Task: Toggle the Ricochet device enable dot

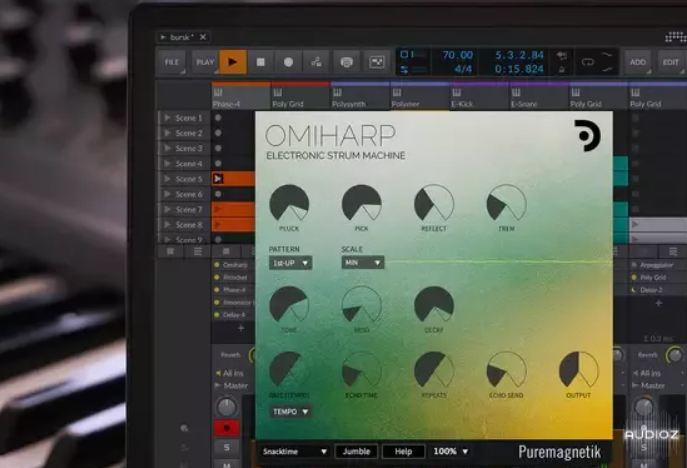Action: pyautogui.click(x=216, y=277)
